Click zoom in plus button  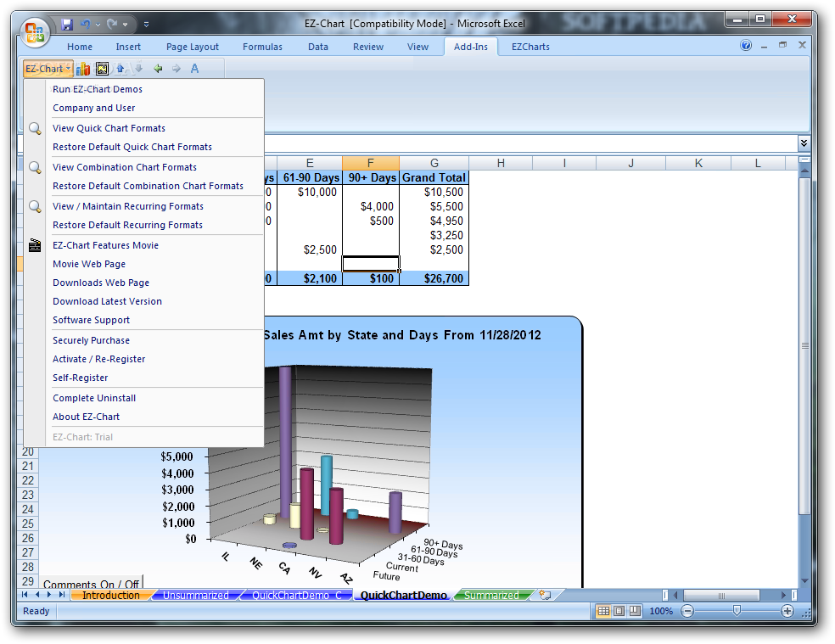(787, 611)
